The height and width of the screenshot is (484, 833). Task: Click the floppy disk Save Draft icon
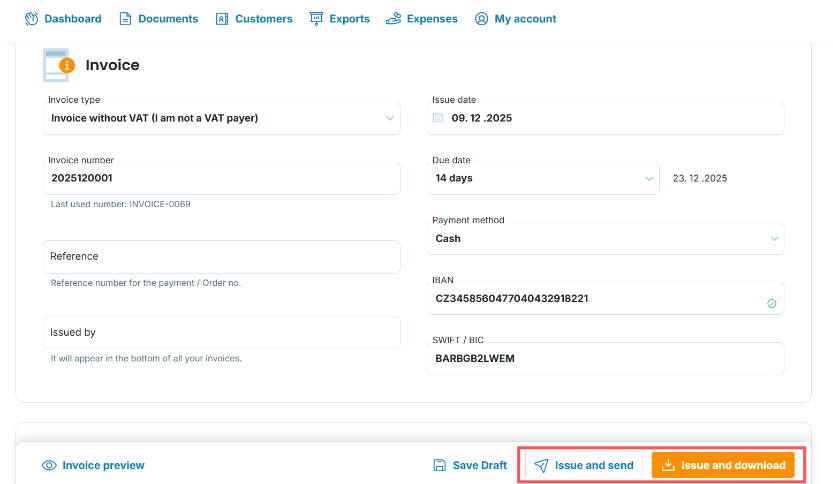point(439,465)
